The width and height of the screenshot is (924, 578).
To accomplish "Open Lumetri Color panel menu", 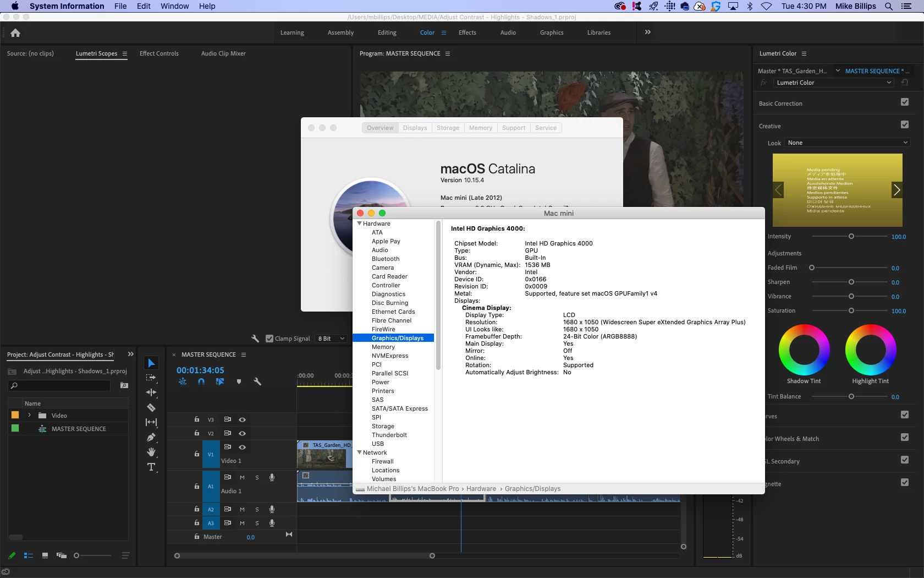I will click(x=804, y=53).
